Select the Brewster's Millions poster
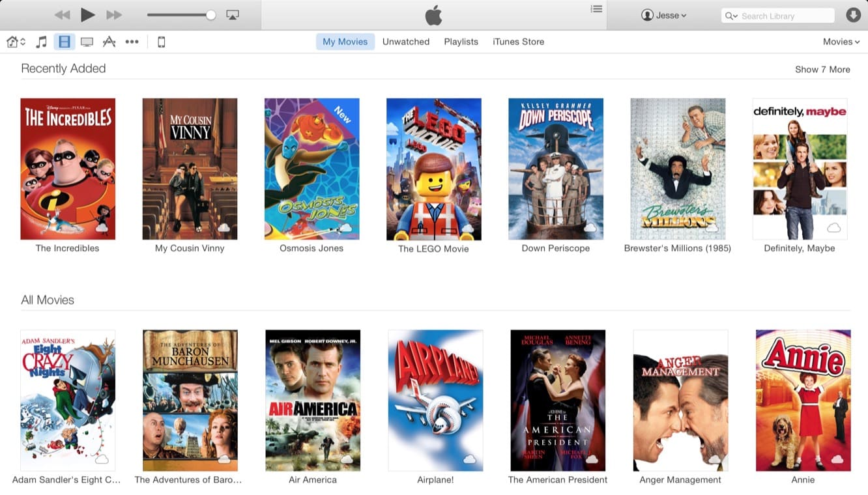The height and width of the screenshot is (495, 868). click(678, 169)
